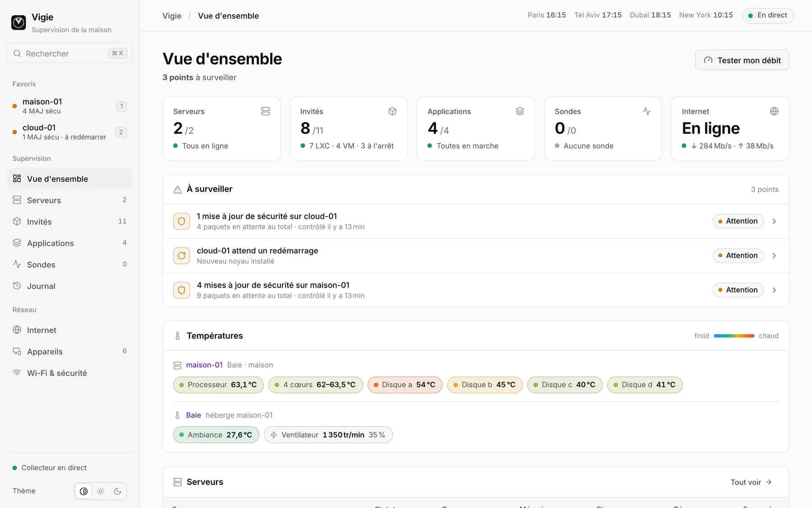Open favorite maison-01 in sidebar

69,106
